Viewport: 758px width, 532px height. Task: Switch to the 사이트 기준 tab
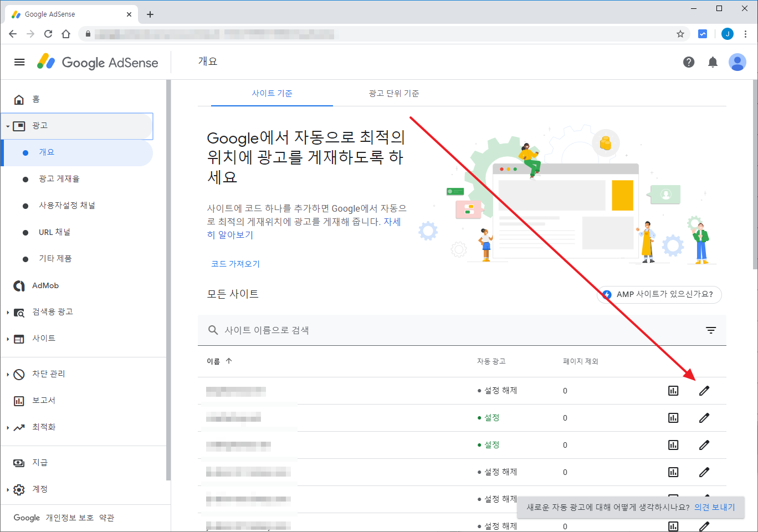[x=272, y=93]
